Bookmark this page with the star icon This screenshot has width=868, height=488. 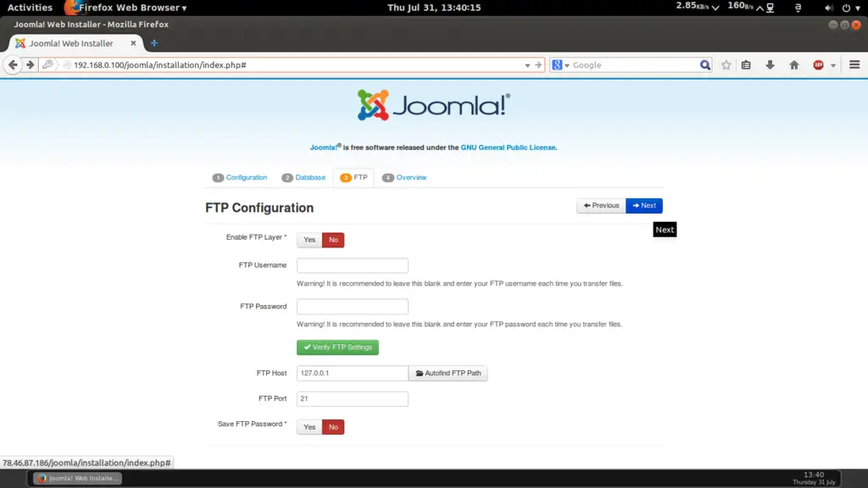pos(726,64)
